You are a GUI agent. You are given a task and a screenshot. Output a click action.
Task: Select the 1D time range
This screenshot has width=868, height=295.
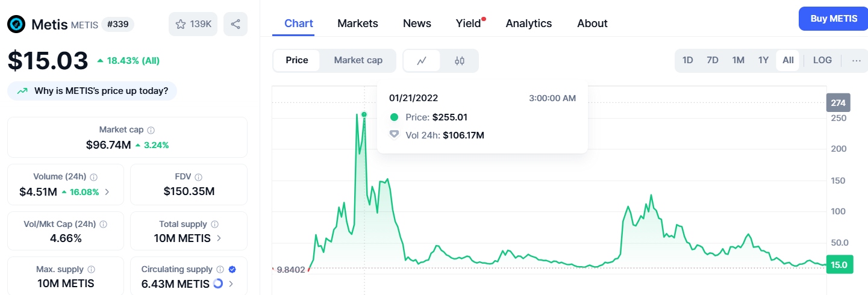coord(687,60)
